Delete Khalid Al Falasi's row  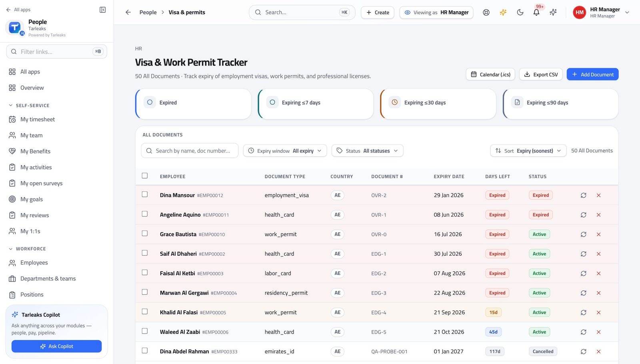tap(599, 313)
